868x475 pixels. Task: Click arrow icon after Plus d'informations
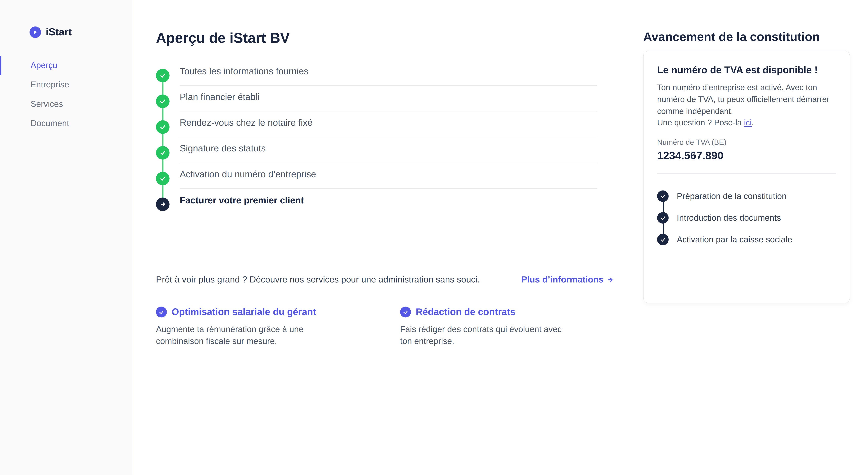coord(610,280)
